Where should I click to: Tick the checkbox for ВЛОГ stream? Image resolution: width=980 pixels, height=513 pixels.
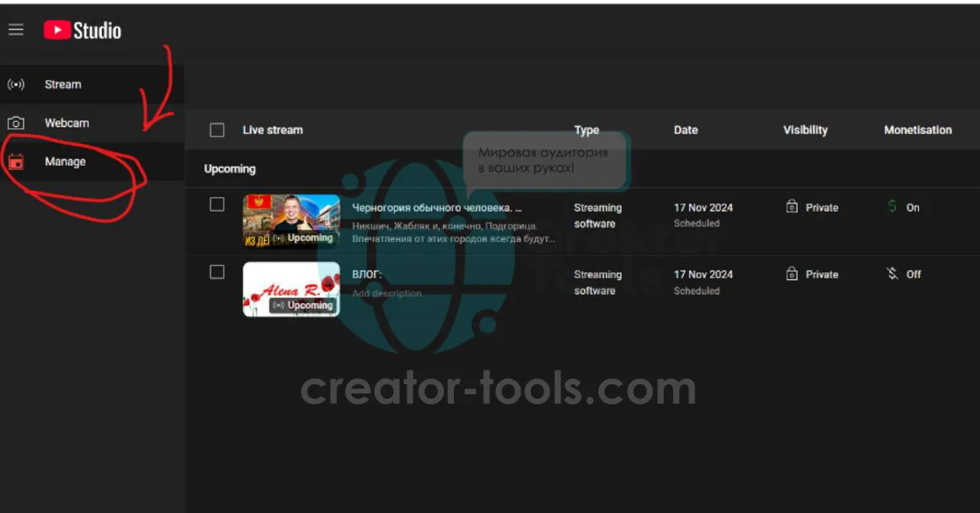coord(217,272)
